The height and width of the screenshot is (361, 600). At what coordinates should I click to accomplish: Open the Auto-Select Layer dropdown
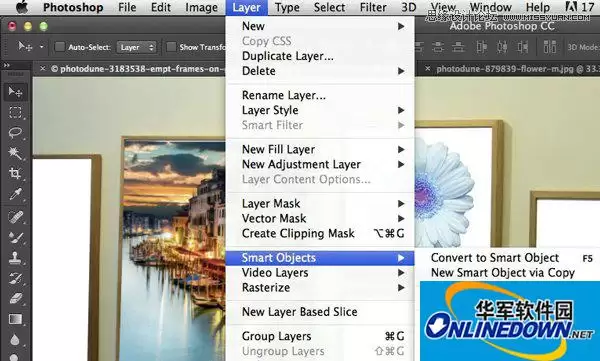coord(137,47)
